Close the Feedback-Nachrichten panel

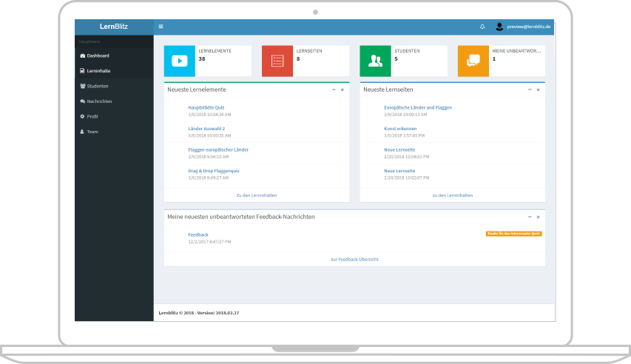[x=538, y=217]
